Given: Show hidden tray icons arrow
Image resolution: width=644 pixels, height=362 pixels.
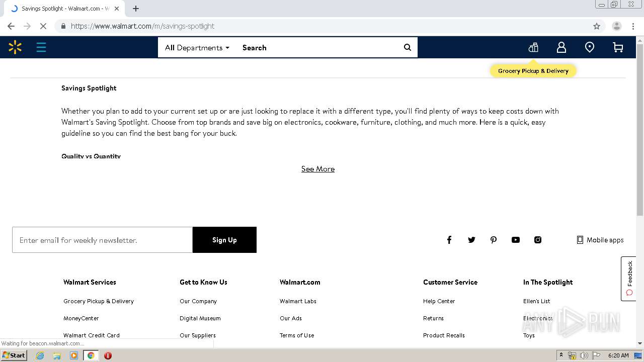Looking at the screenshot, I should [561, 355].
